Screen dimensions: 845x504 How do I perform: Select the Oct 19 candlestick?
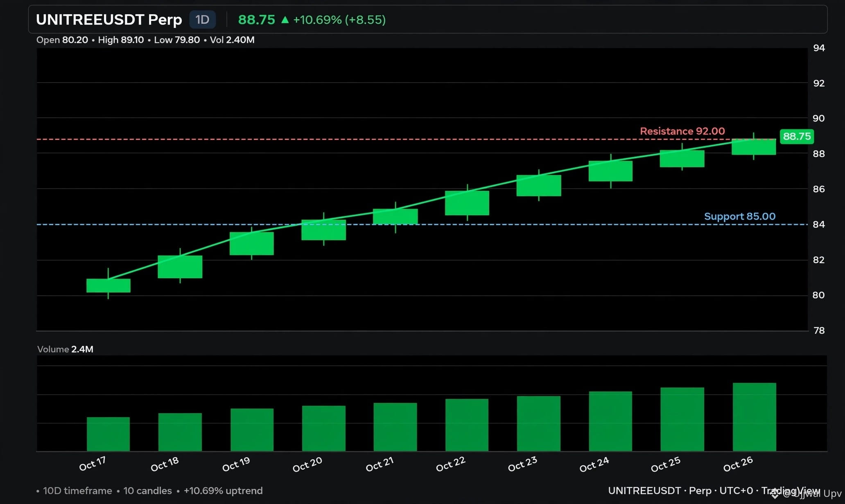252,243
